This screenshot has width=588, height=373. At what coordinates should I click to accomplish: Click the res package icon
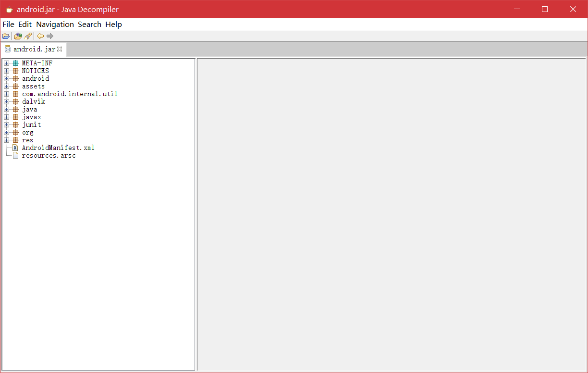pos(16,140)
